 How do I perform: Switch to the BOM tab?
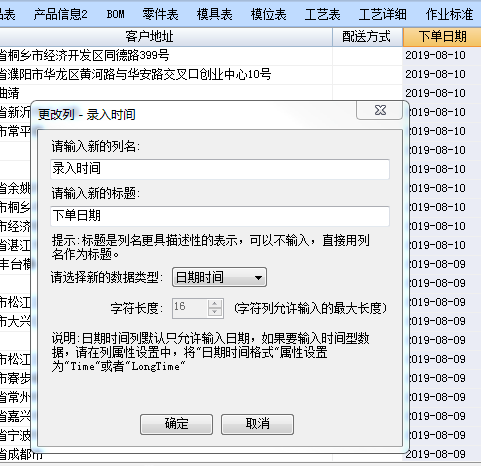click(x=116, y=14)
